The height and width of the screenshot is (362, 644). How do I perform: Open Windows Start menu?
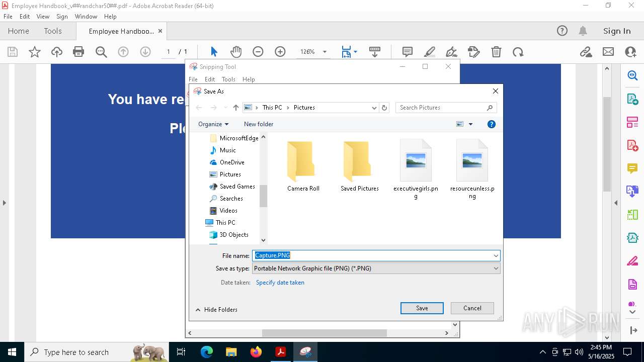click(12, 352)
